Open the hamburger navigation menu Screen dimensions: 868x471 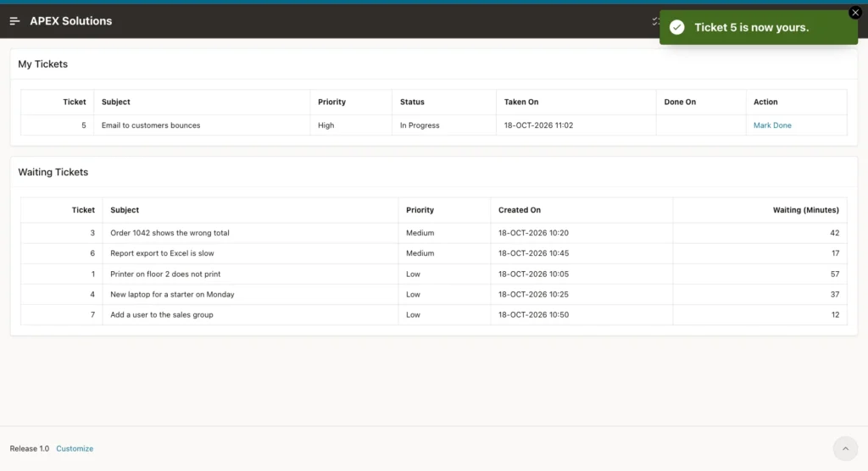click(x=14, y=21)
